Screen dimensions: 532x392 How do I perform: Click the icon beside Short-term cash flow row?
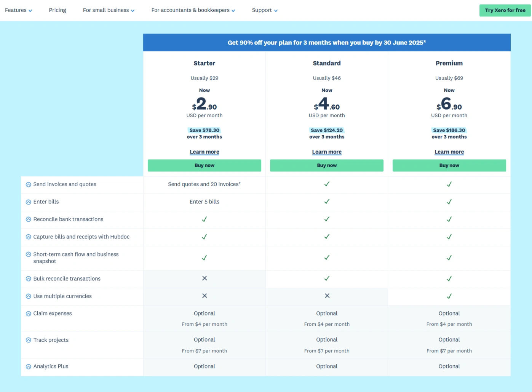(x=28, y=254)
